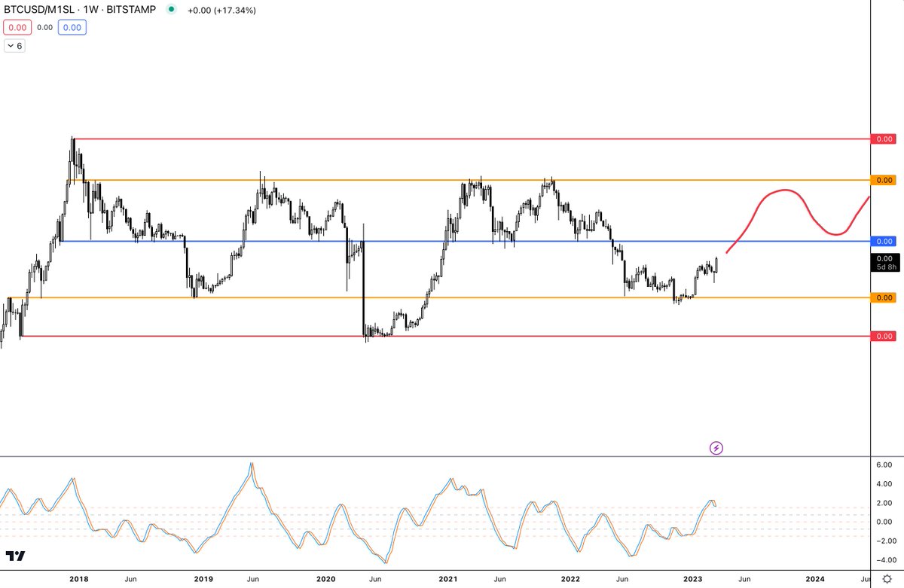
Task: Click the 2020 time axis label
Action: [x=325, y=579]
